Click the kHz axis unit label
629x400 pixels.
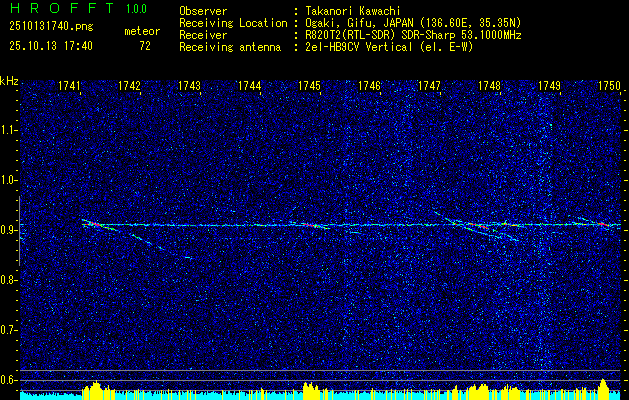9,81
